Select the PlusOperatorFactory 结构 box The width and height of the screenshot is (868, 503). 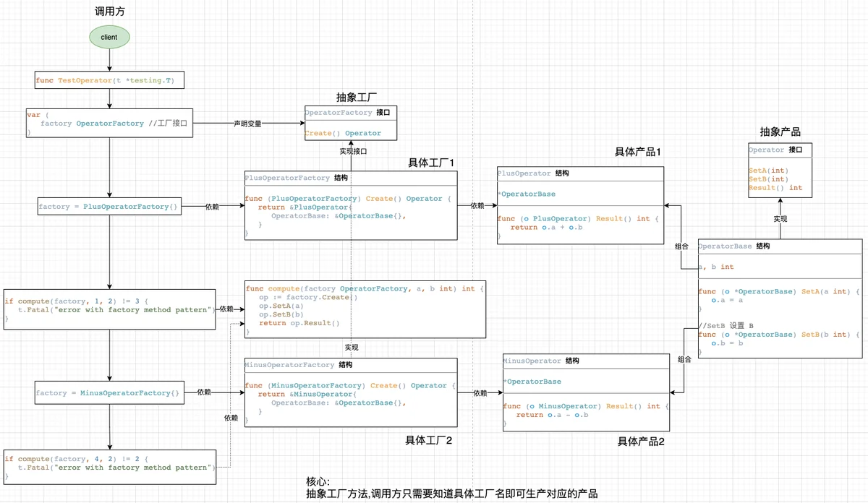tap(351, 205)
